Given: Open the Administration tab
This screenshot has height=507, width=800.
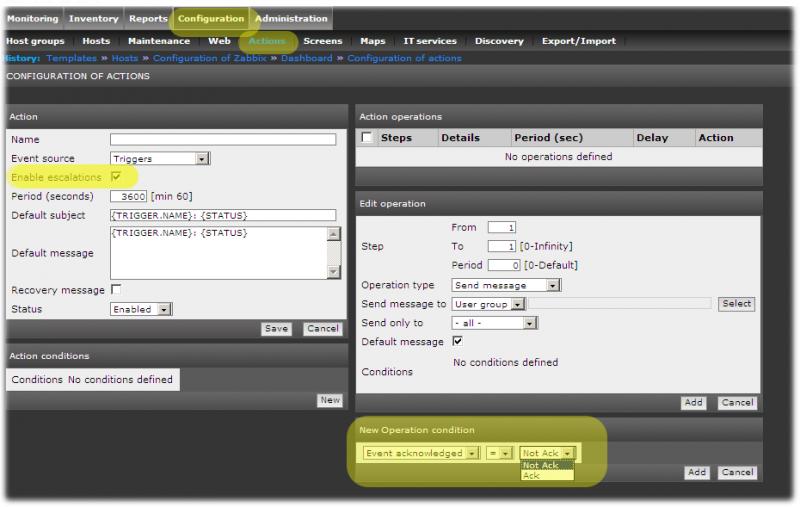Looking at the screenshot, I should tap(291, 18).
